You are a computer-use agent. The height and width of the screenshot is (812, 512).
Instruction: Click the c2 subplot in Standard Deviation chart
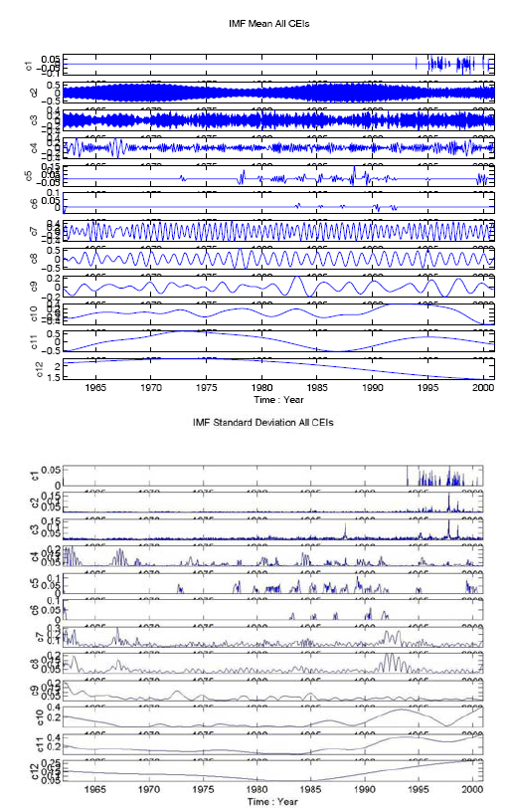(x=273, y=502)
